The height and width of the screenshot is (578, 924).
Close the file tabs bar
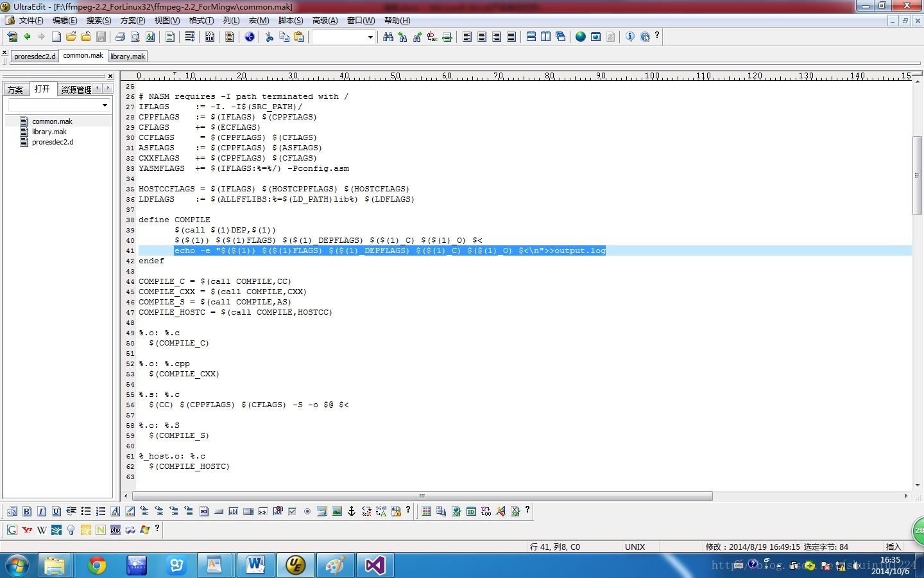click(x=4, y=53)
